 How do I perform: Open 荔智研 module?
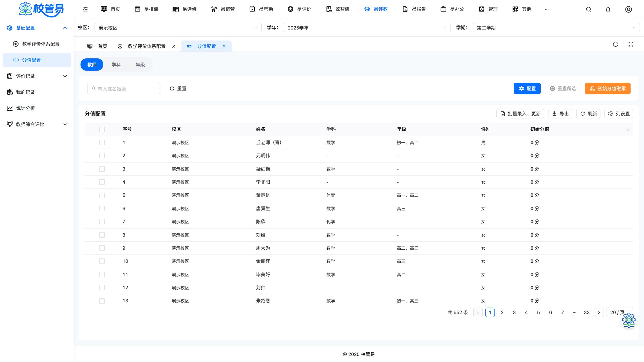pyautogui.click(x=338, y=9)
